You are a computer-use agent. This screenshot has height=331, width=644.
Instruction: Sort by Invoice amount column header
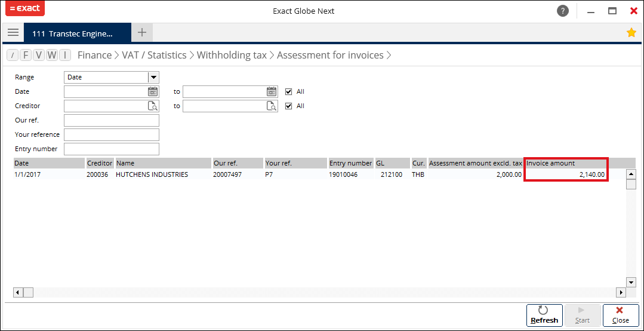(566, 163)
